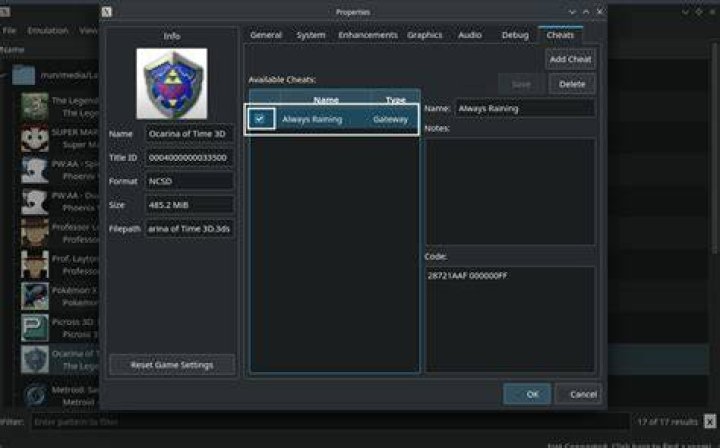Screen dimensions: 720x448
Task: Clear the filter with the X button
Action: (x=710, y=421)
